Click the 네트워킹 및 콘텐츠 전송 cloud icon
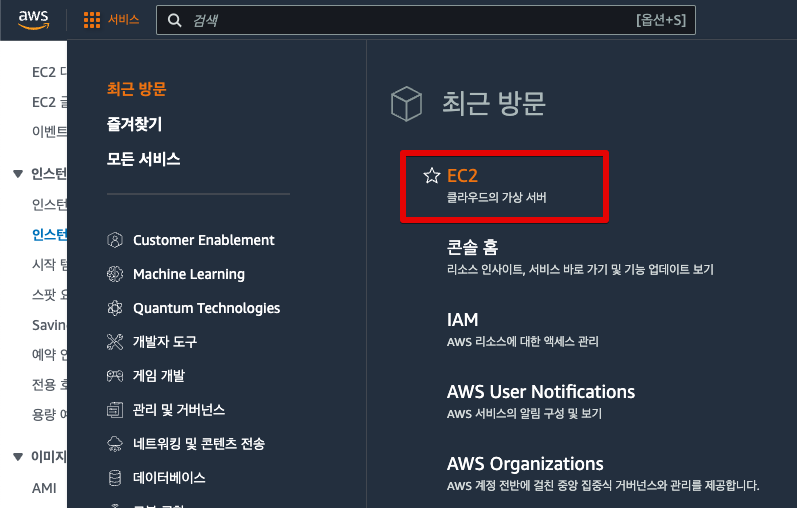This screenshot has height=508, width=797. (115, 444)
